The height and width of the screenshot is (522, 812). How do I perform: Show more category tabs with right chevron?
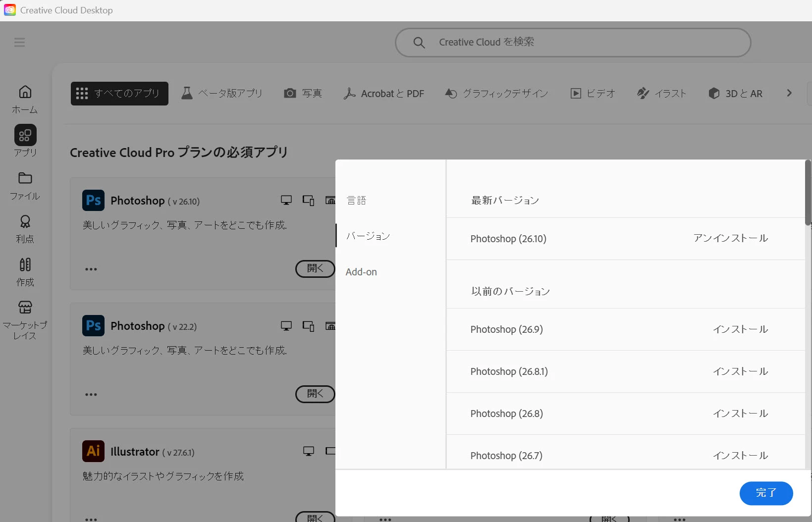click(789, 93)
